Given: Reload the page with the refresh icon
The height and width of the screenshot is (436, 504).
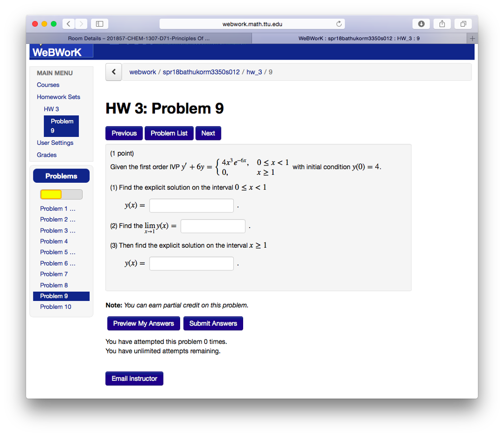Looking at the screenshot, I should pyautogui.click(x=339, y=23).
